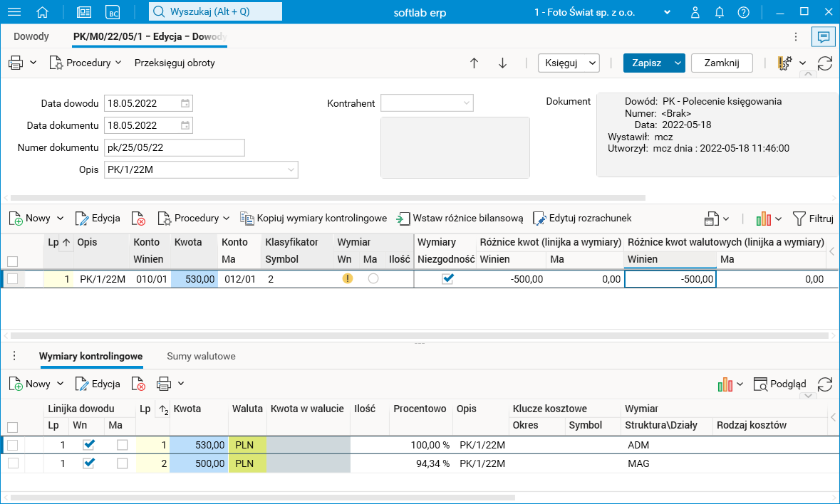The width and height of the screenshot is (840, 504).
Task: Open the chat panel icon at top right
Action: (x=823, y=36)
